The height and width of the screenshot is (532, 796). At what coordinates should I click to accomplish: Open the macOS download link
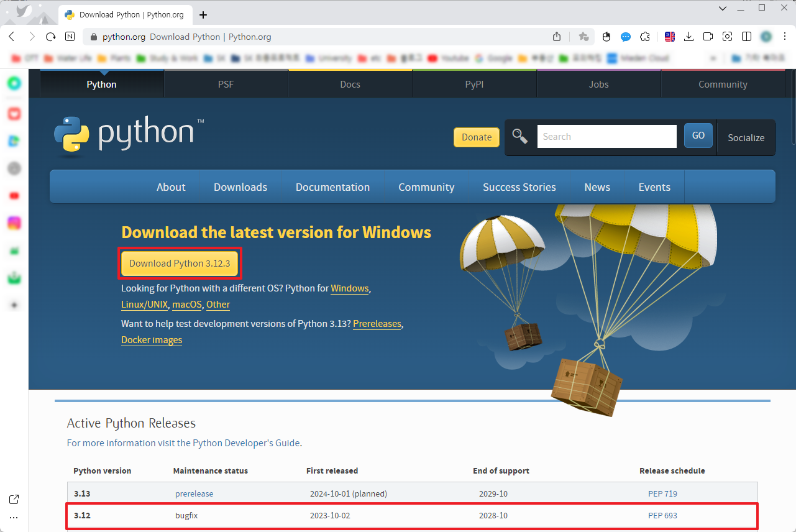click(x=187, y=305)
